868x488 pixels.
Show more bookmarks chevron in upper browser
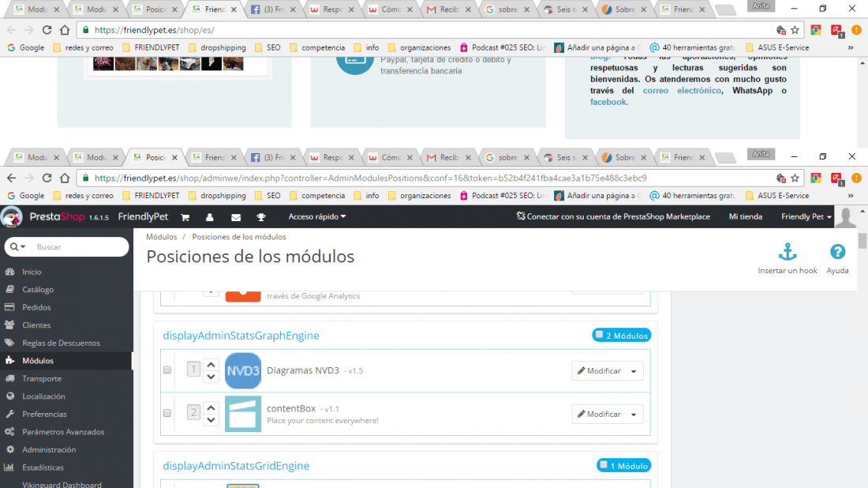click(x=851, y=47)
